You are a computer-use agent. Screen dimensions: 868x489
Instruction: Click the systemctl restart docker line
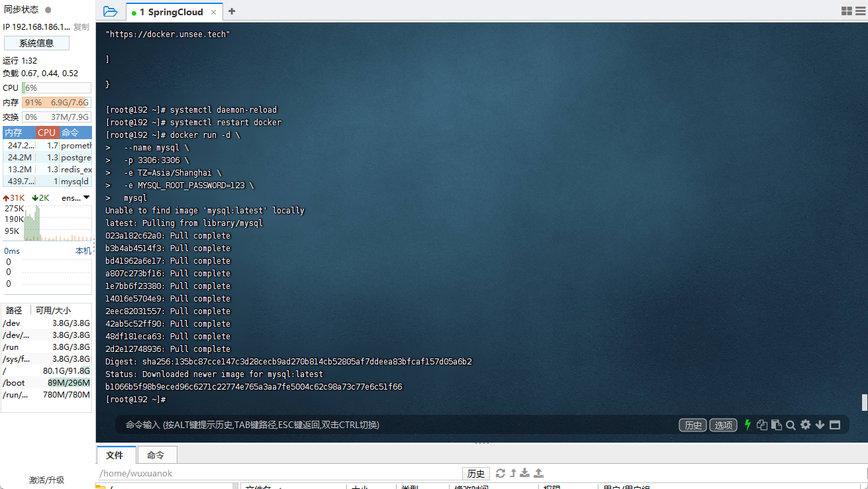click(193, 123)
